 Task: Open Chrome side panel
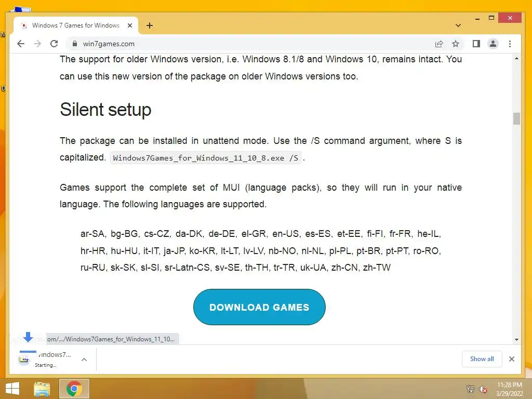pyautogui.click(x=476, y=44)
